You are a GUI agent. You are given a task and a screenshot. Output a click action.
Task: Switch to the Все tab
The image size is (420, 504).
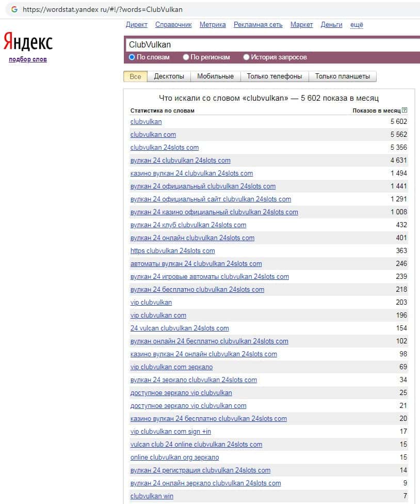(135, 76)
